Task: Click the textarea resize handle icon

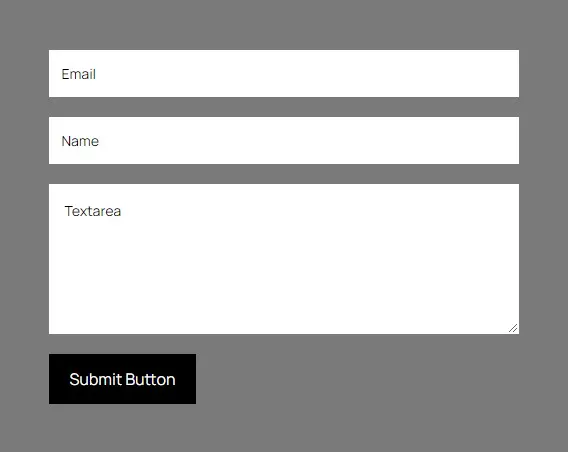Action: [513, 328]
